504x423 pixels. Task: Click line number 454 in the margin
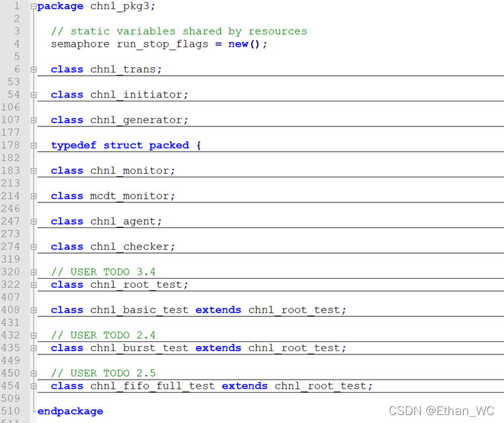click(11, 385)
